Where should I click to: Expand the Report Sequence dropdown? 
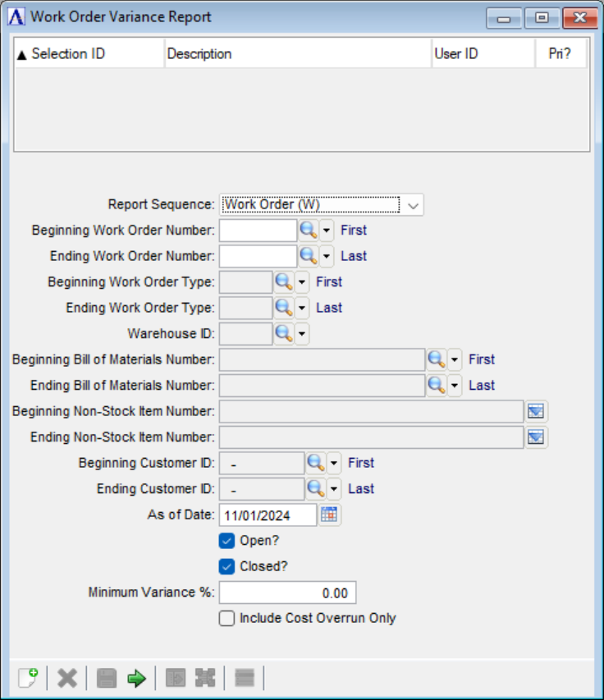coord(413,205)
